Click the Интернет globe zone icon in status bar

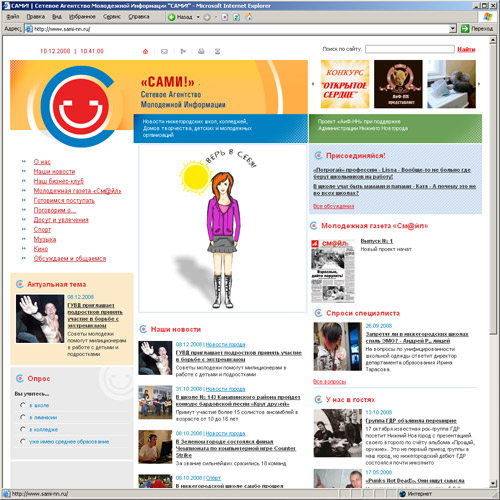tap(403, 494)
